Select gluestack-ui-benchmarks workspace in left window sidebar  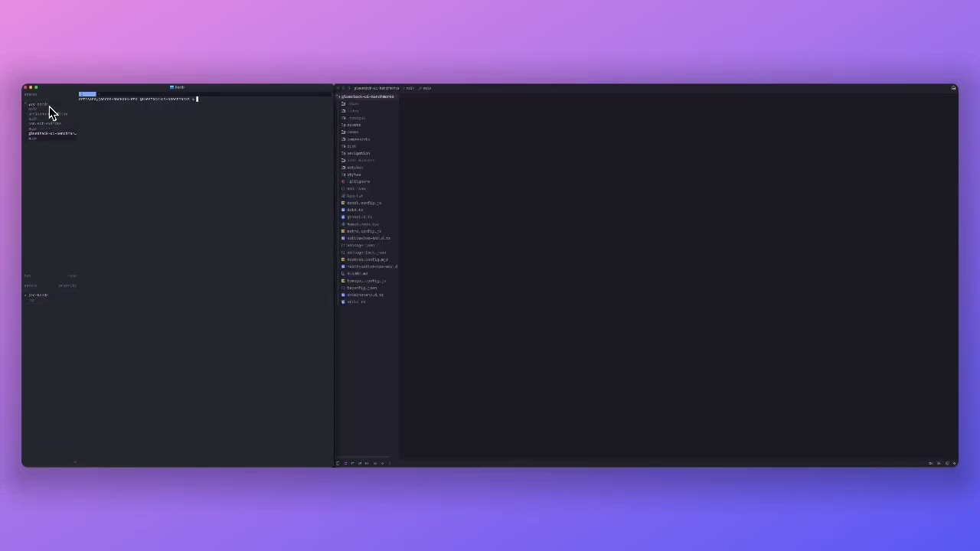(52, 133)
